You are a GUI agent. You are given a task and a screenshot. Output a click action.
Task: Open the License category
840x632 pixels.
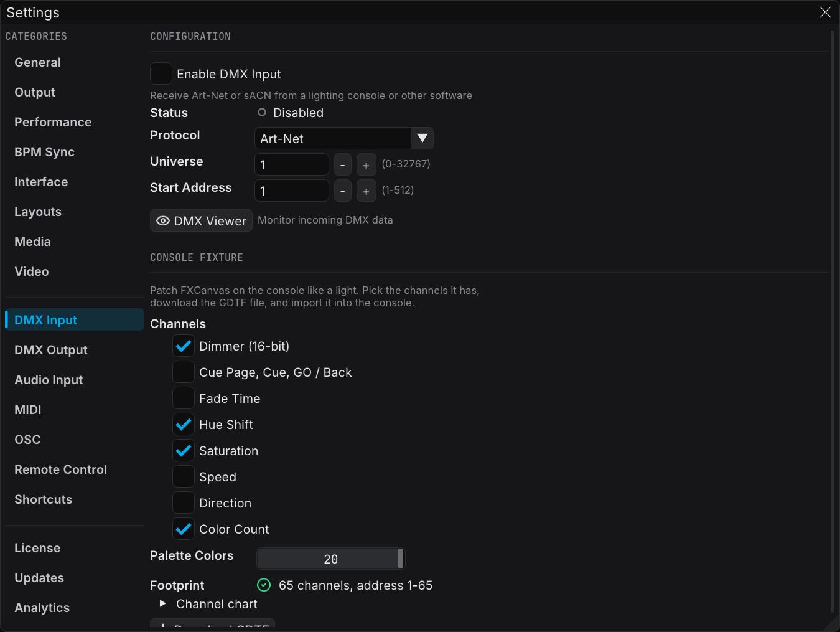tap(75, 548)
